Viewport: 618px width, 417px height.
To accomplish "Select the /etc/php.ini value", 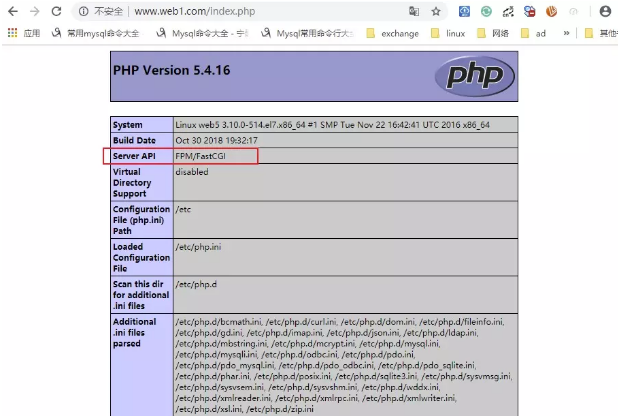I will pos(198,247).
